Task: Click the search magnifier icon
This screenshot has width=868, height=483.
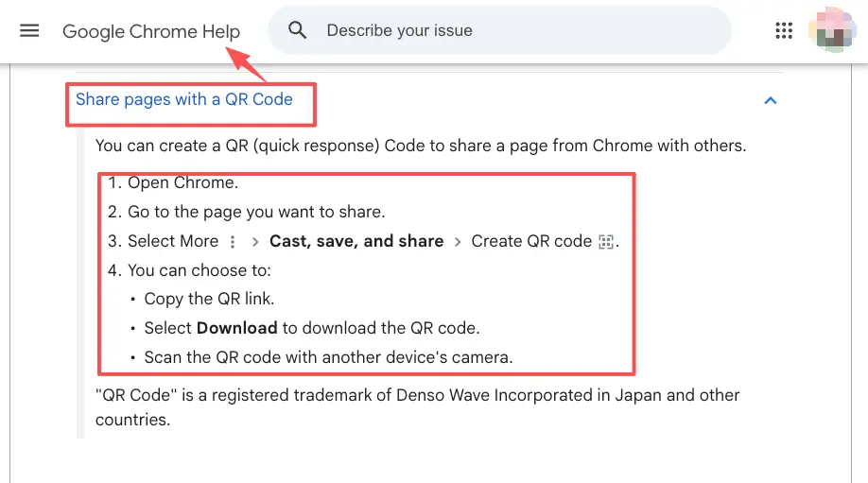Action: (297, 30)
